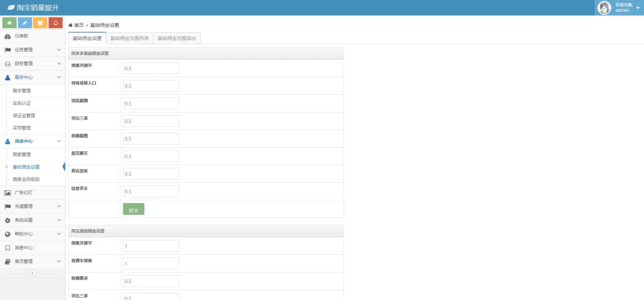
Task: Open the admin account dropdown arrow
Action: (x=638, y=8)
